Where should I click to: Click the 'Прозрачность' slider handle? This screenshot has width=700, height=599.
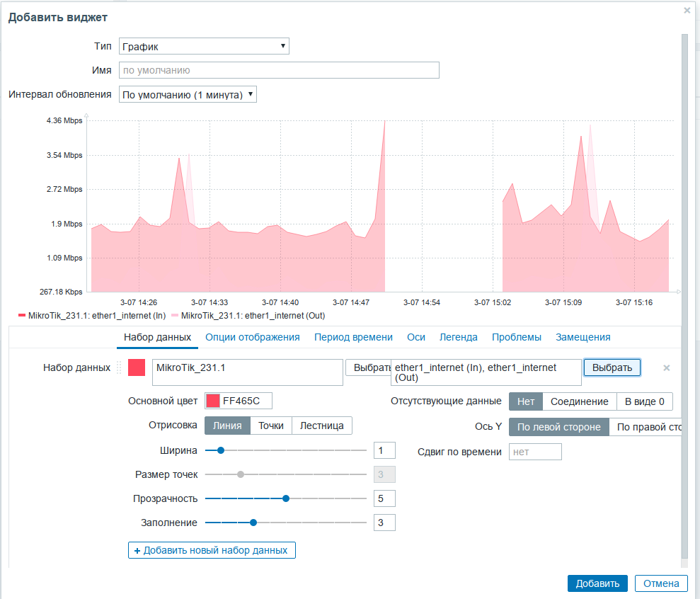coord(286,498)
